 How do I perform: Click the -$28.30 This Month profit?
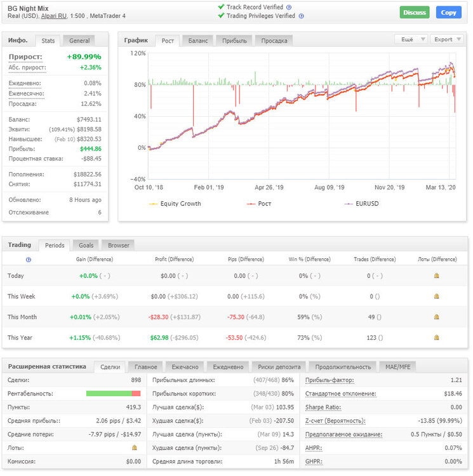tap(158, 317)
